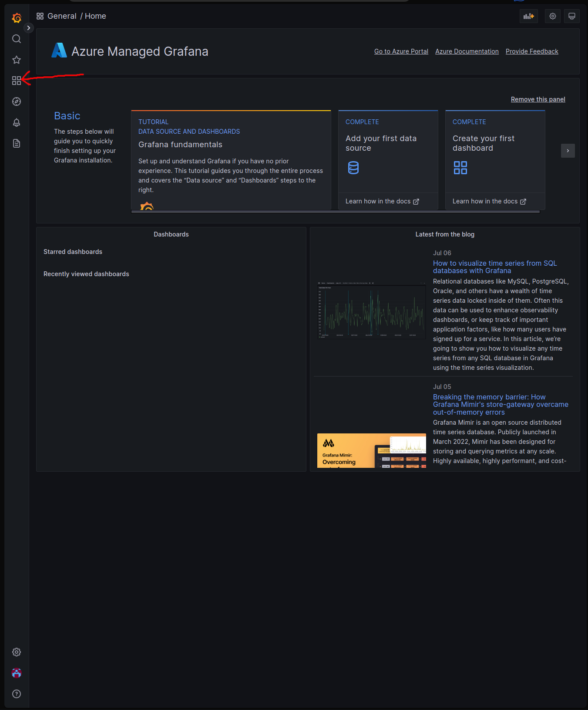
Task: Open dashboard settings gear in top bar
Action: pyautogui.click(x=553, y=16)
